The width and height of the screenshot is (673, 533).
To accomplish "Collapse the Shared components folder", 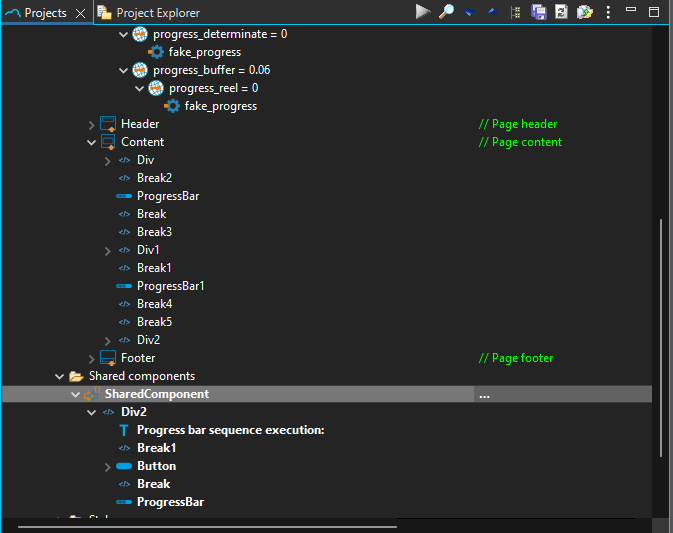I will [60, 376].
